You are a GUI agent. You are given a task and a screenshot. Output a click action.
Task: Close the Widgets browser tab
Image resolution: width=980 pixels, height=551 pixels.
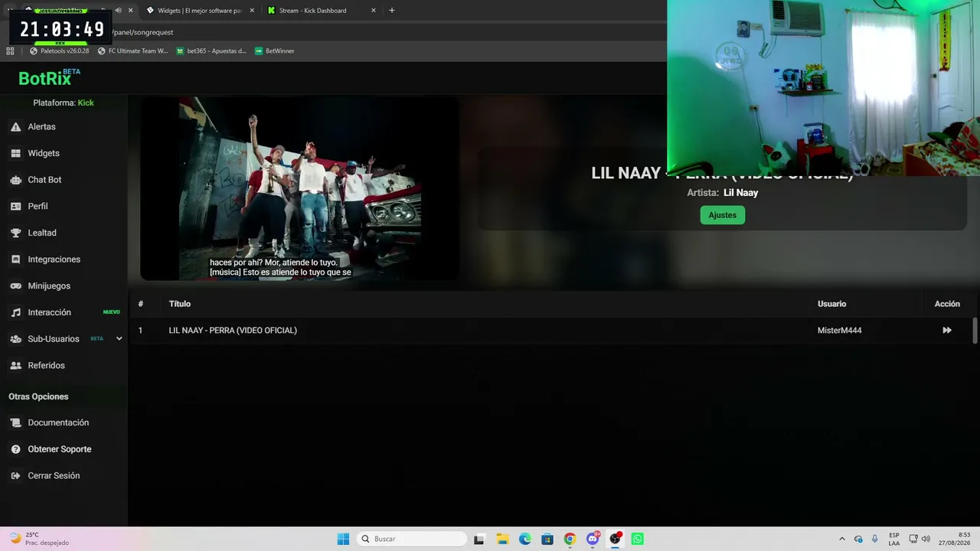(x=251, y=11)
